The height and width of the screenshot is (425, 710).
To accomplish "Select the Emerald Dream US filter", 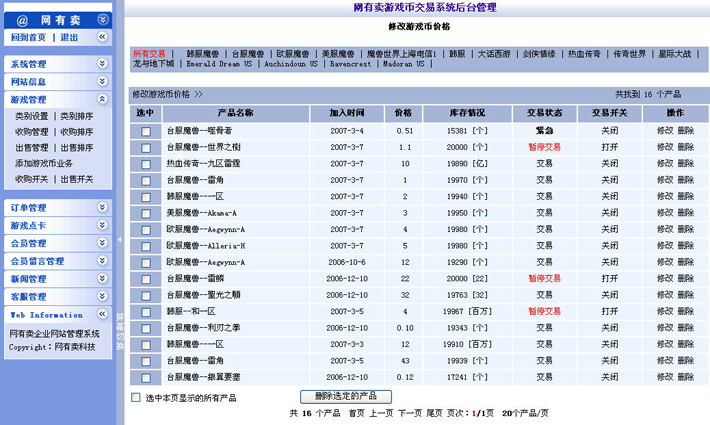I will coord(219,64).
